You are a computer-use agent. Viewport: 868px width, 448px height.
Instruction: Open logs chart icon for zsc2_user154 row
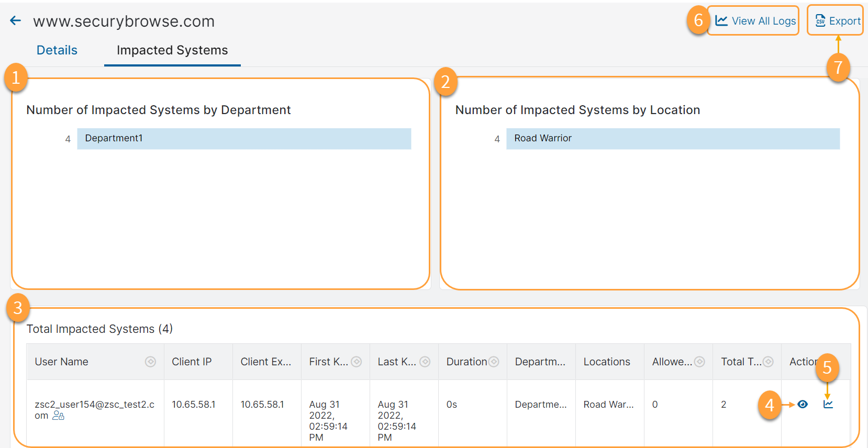click(x=828, y=405)
